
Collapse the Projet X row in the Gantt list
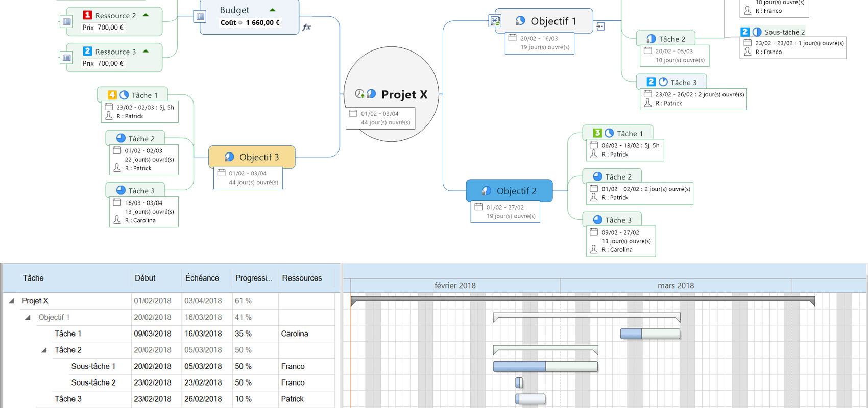[x=11, y=301]
